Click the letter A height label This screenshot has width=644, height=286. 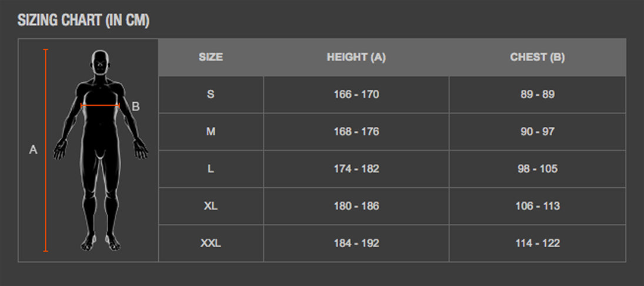pyautogui.click(x=33, y=150)
